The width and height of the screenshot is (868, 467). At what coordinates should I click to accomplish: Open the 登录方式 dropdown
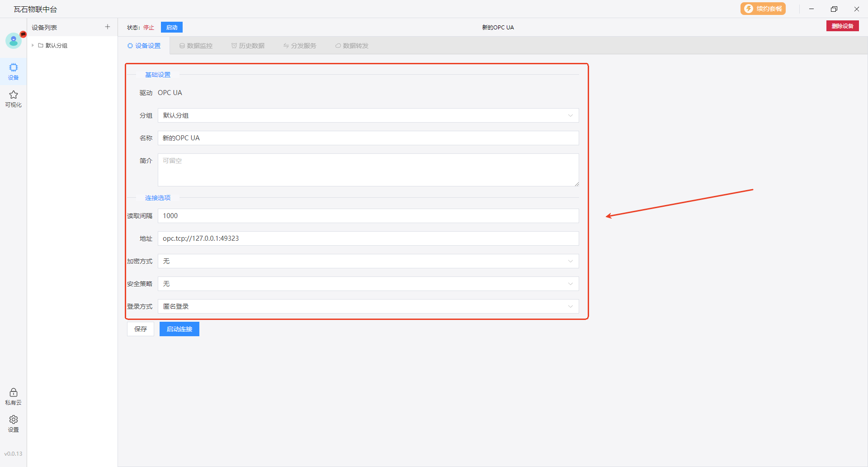[368, 306]
